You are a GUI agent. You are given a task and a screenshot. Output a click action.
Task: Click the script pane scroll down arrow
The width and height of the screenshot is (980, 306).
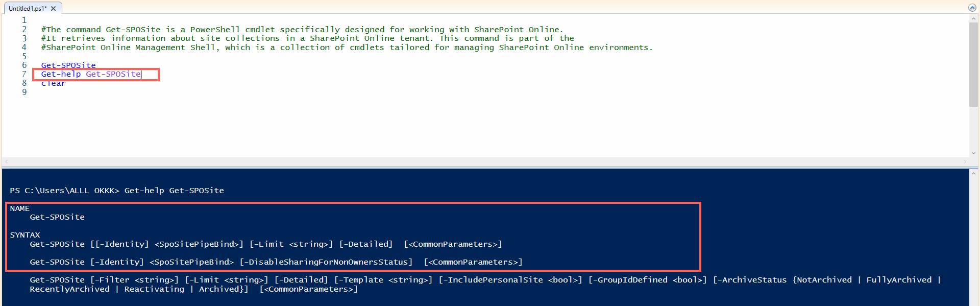(x=973, y=153)
